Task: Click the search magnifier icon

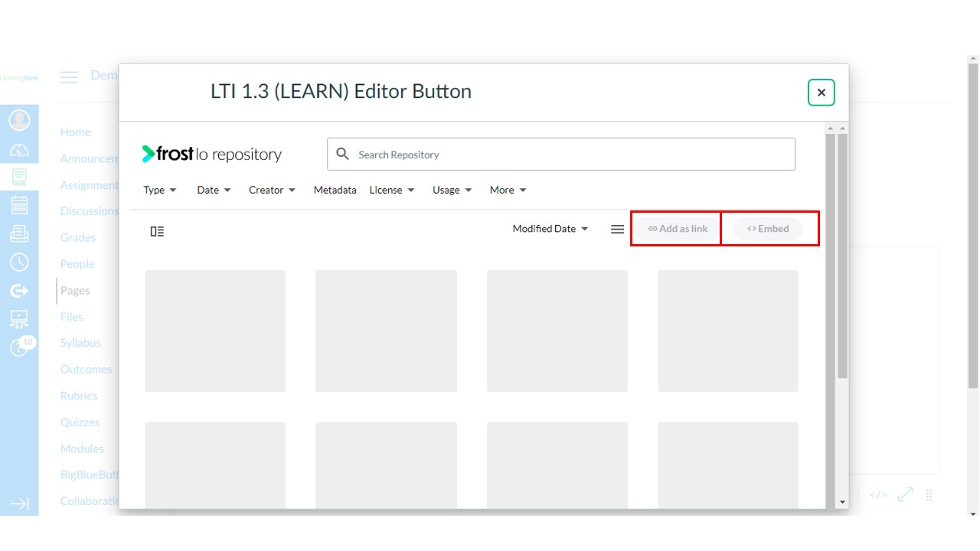Action: (343, 154)
